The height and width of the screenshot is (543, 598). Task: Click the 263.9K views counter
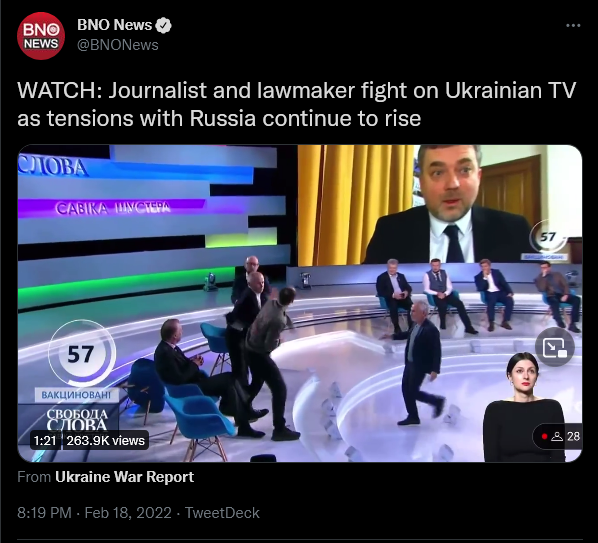106,440
